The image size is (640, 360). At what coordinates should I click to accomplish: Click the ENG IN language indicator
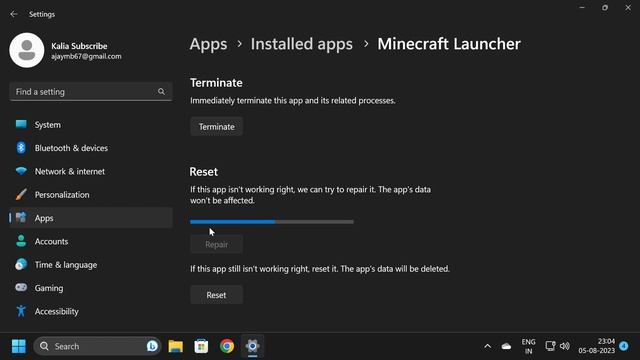coord(529,346)
